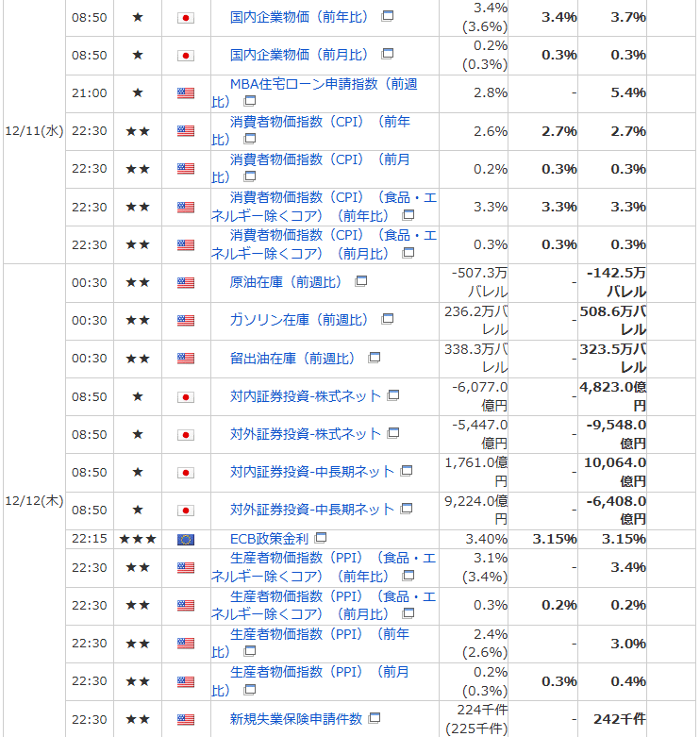Open 消費者物価指数（CPI）（前月比） link
The image size is (700, 737).
[311, 168]
